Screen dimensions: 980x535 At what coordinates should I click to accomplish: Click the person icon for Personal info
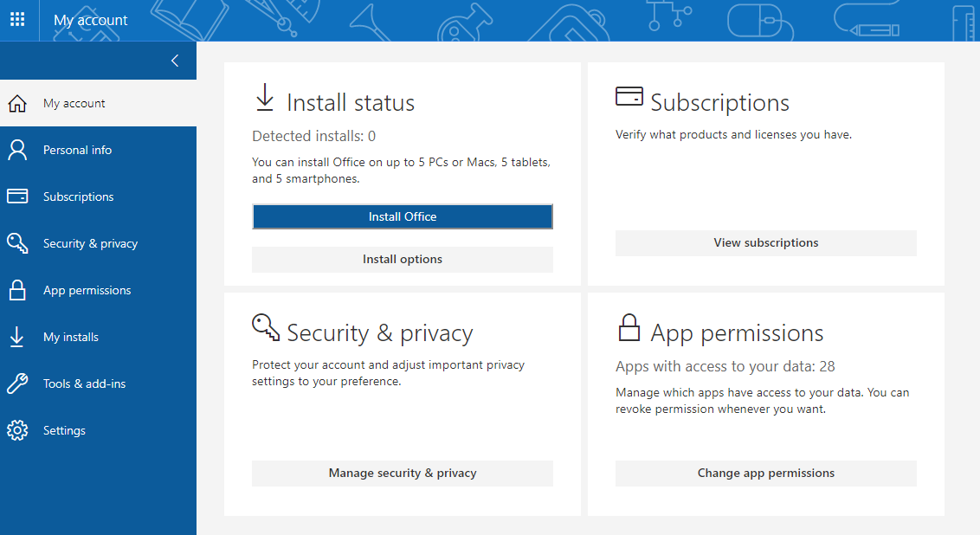17,150
